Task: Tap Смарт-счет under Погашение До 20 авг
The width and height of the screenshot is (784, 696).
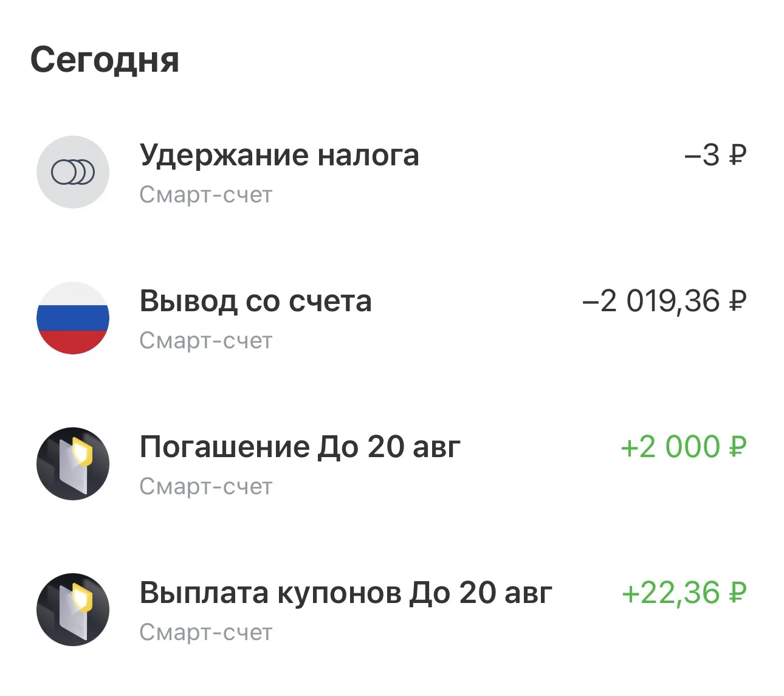Action: point(206,487)
